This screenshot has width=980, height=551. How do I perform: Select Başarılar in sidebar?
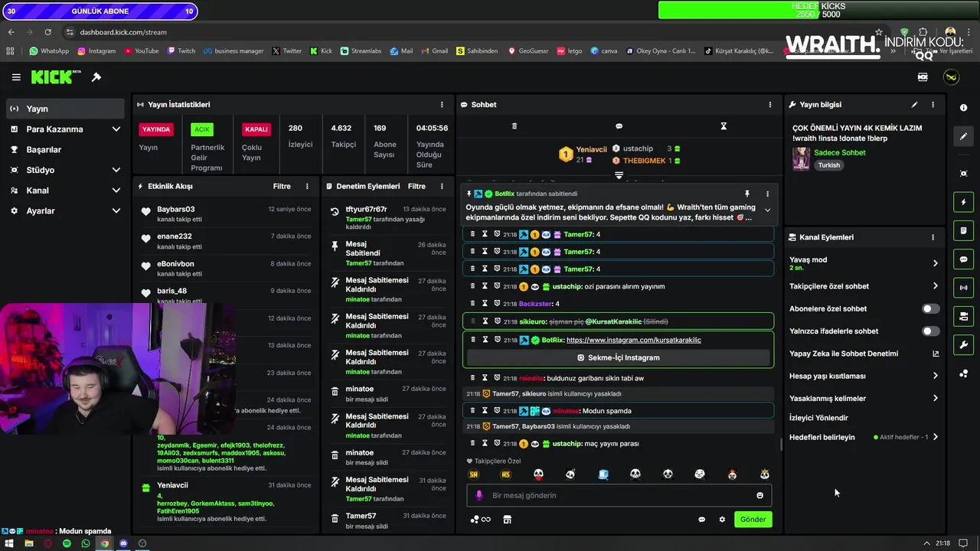coord(65,149)
